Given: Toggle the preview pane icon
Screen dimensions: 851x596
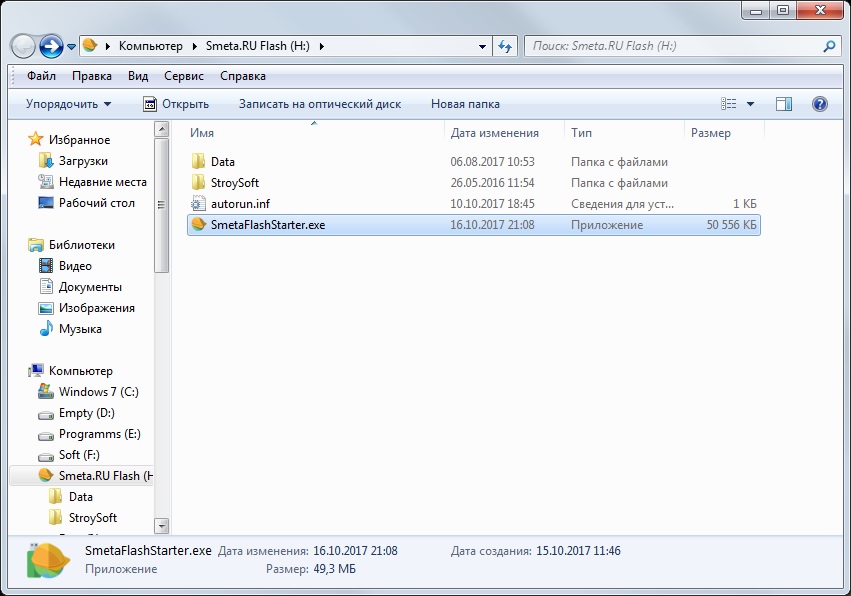Looking at the screenshot, I should (784, 104).
